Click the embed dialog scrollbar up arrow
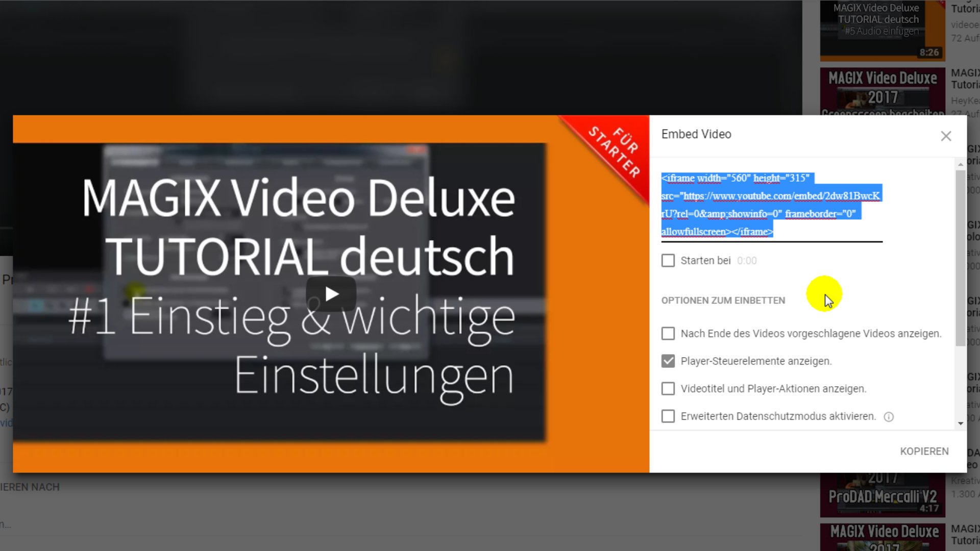The height and width of the screenshot is (551, 980). [x=961, y=164]
